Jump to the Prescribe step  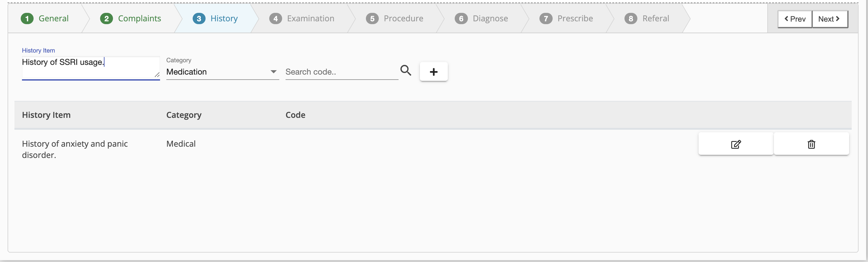click(566, 18)
